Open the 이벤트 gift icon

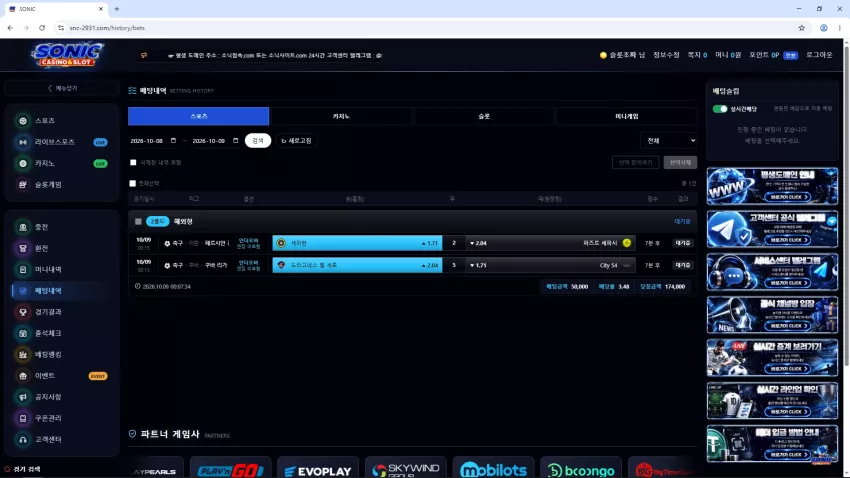tap(23, 376)
